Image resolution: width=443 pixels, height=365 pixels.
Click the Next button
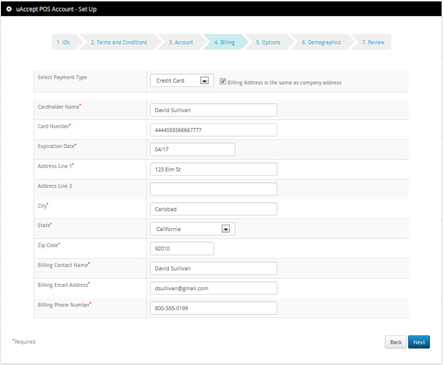pyautogui.click(x=419, y=342)
